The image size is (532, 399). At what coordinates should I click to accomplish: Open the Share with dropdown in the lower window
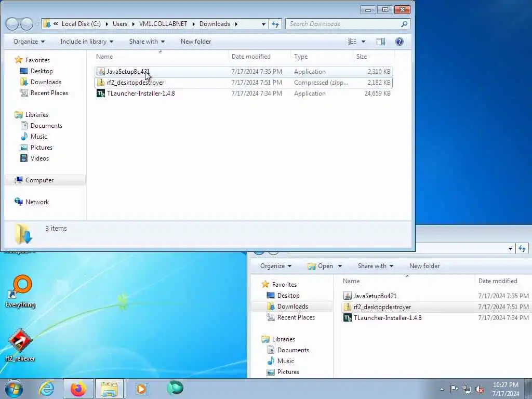click(376, 266)
